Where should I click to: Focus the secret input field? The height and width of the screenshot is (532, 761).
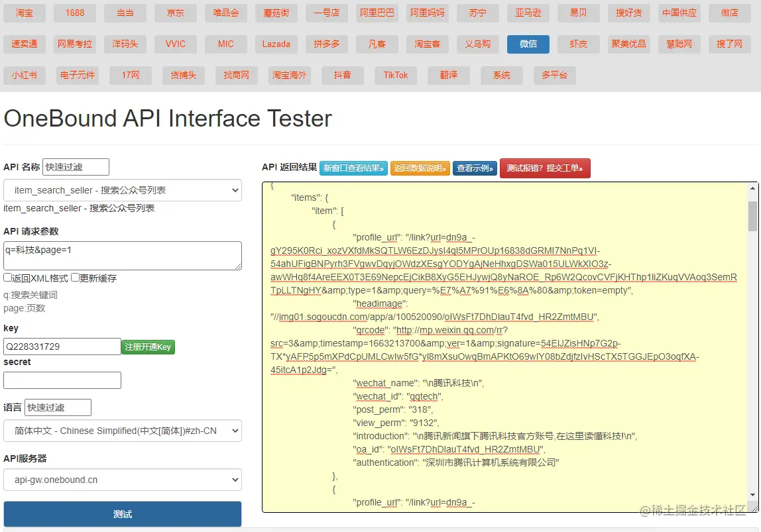pos(62,380)
